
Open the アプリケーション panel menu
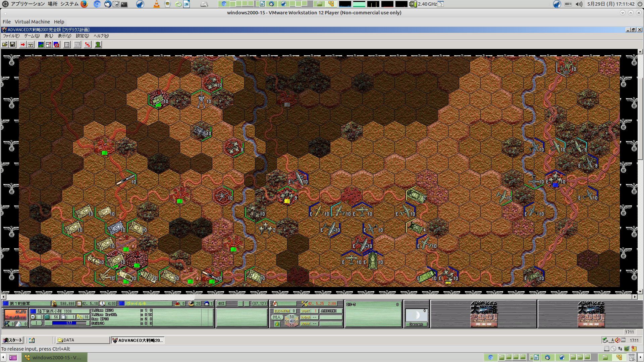click(28, 4)
